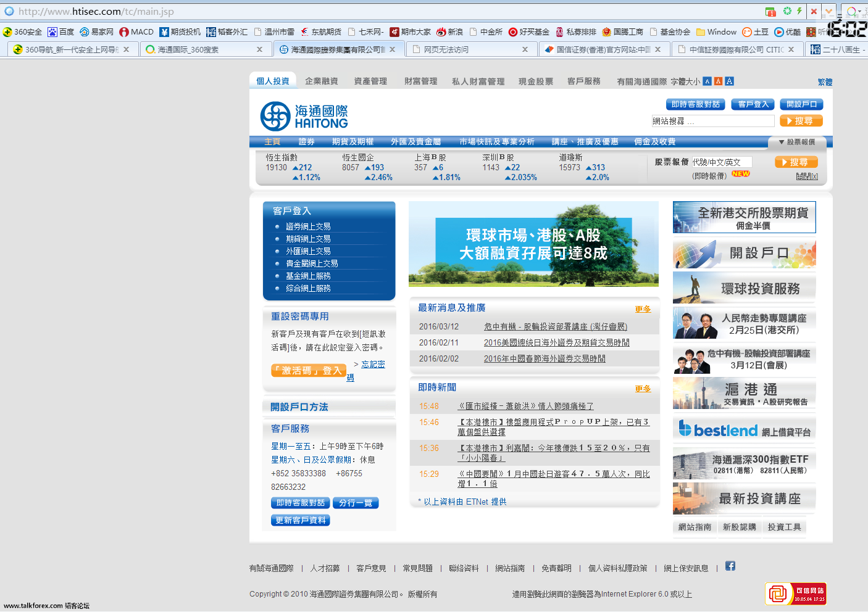868x612 pixels.
Task: Click the 「激活碼」登入 button
Action: coord(307,370)
